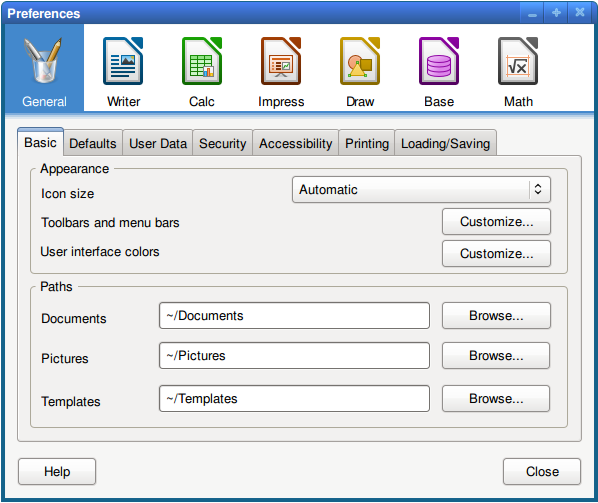Minimize the Preferences window
This screenshot has height=503, width=598.
pyautogui.click(x=532, y=13)
